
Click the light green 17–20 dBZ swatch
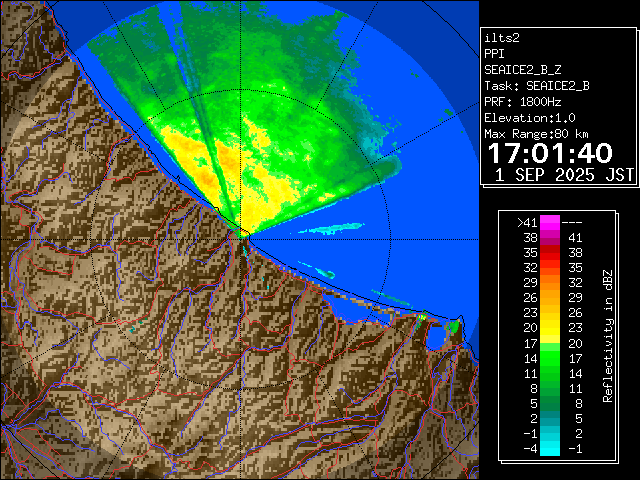(x=550, y=342)
